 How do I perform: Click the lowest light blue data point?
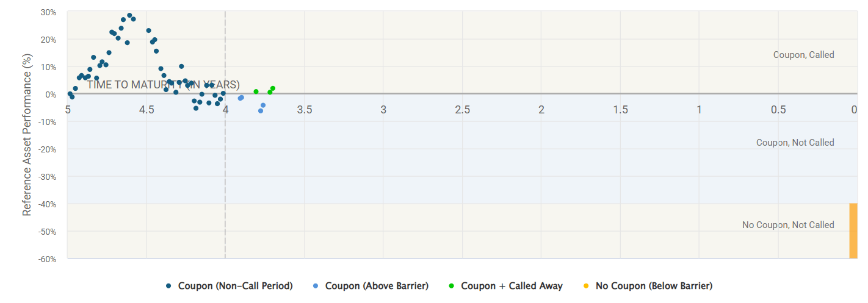[x=261, y=111]
